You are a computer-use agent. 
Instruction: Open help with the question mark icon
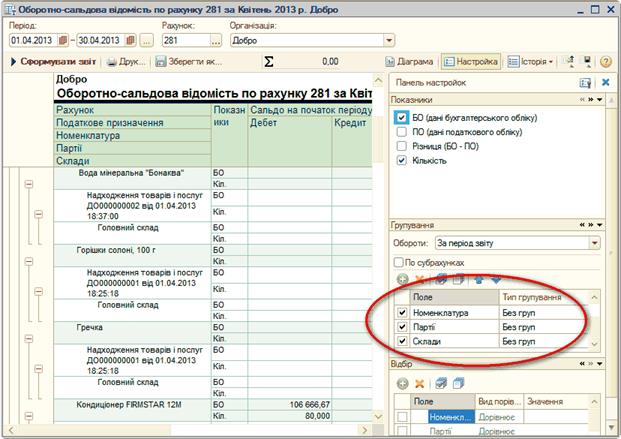(606, 62)
